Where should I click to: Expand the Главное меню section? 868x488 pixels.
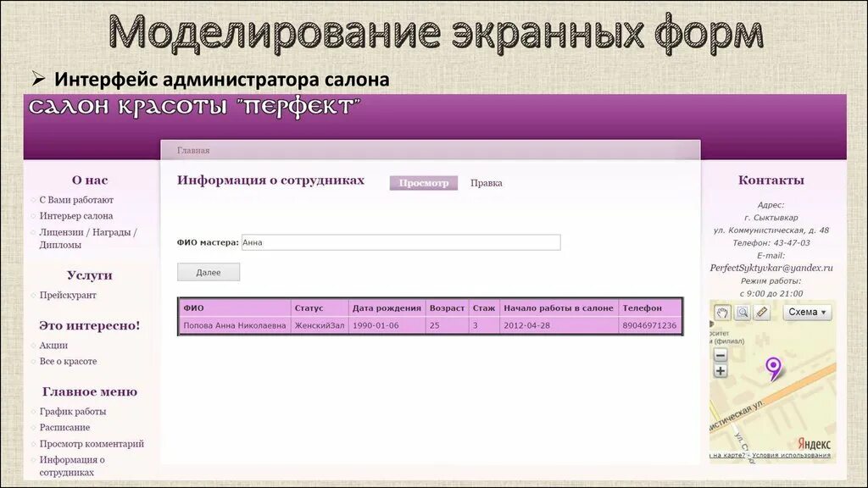[90, 391]
